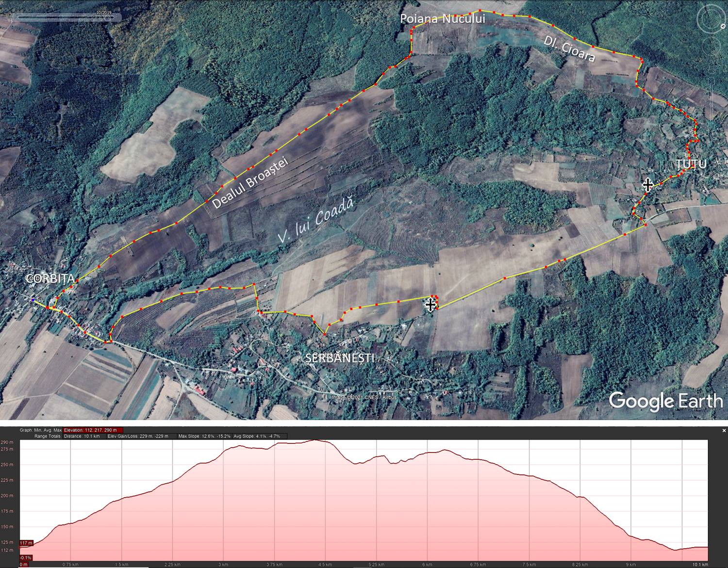
Task: Click the cross marker near Șerbănești field
Action: point(430,305)
